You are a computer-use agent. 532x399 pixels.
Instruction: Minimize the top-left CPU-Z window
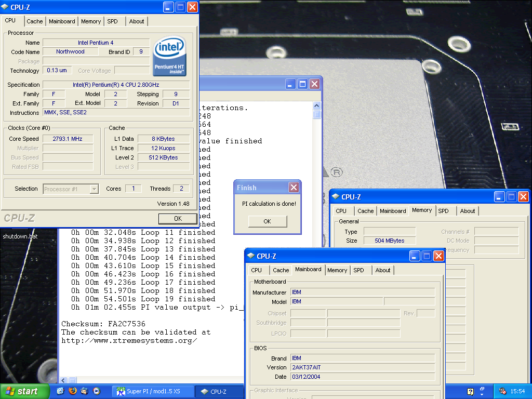[x=168, y=7]
